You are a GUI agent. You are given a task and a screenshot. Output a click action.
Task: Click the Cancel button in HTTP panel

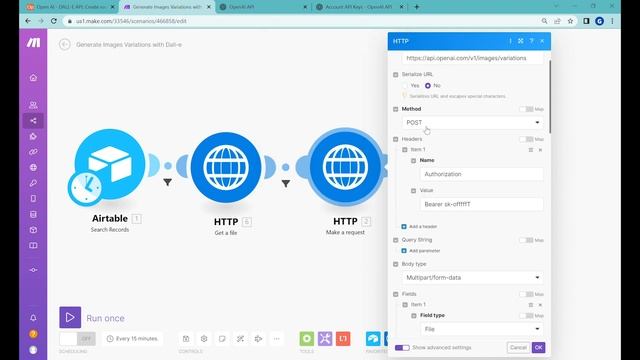pyautogui.click(x=518, y=347)
